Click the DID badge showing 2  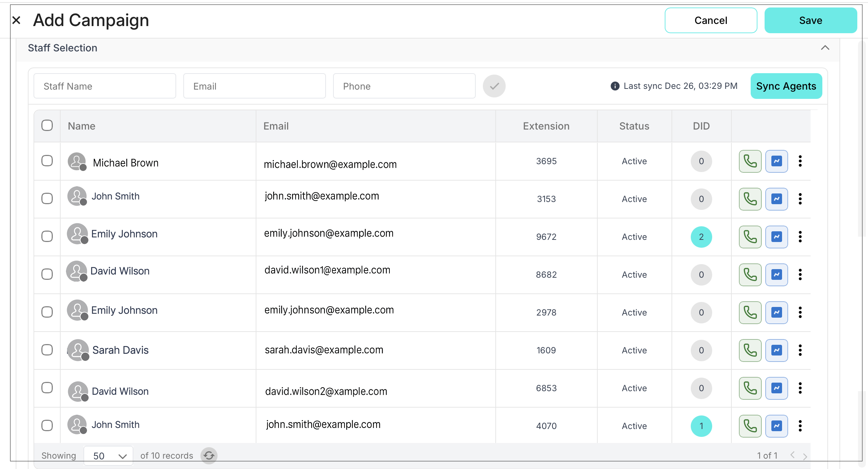pos(701,237)
